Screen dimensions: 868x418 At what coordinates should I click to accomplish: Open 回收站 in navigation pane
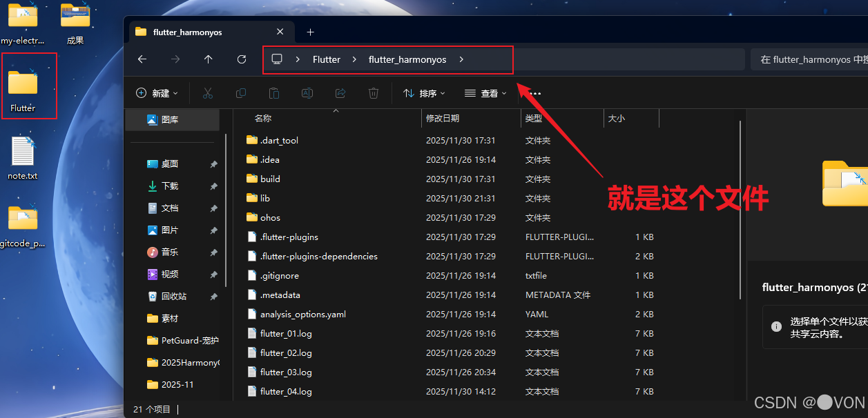pyautogui.click(x=175, y=297)
